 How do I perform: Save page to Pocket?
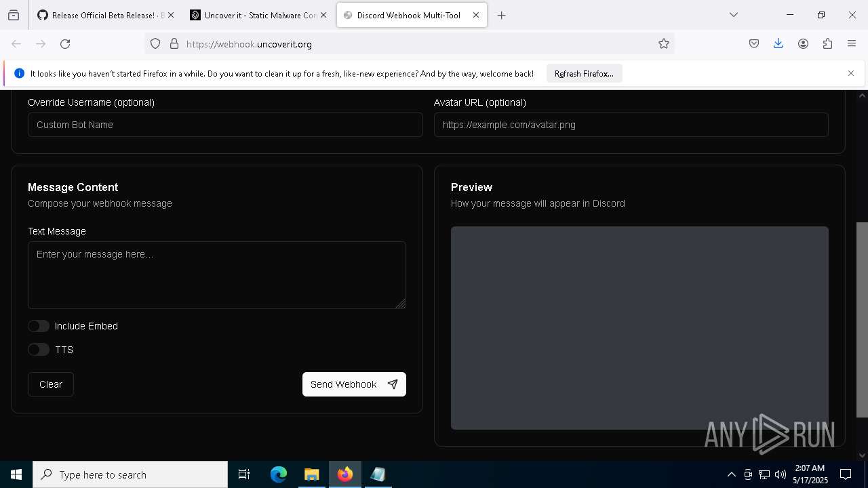(754, 44)
